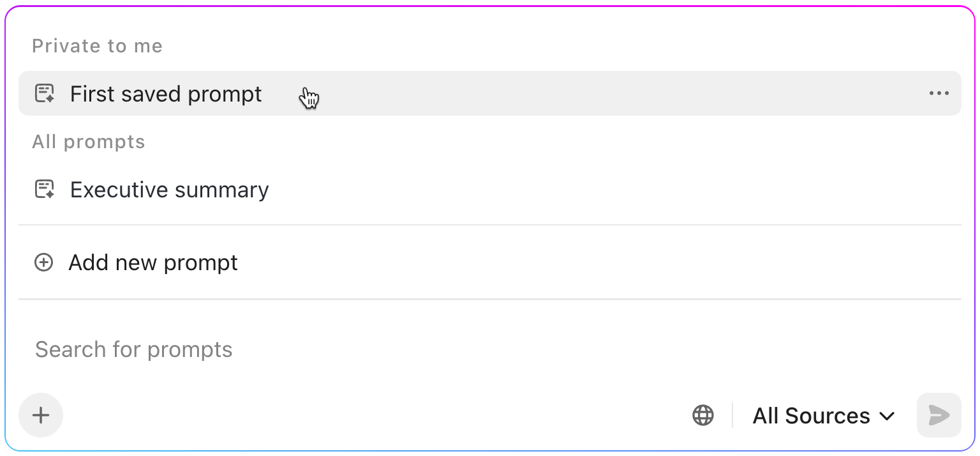
Task: Click Add new prompt
Action: pyautogui.click(x=152, y=262)
